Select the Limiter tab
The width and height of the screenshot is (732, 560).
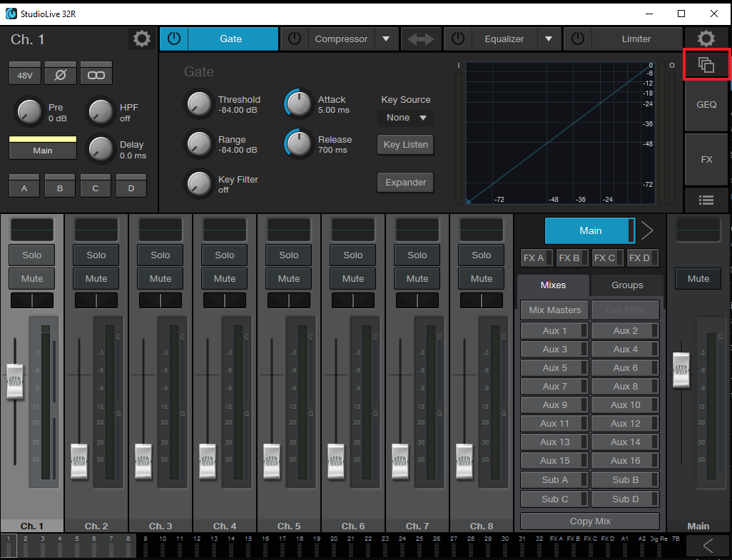pyautogui.click(x=636, y=39)
